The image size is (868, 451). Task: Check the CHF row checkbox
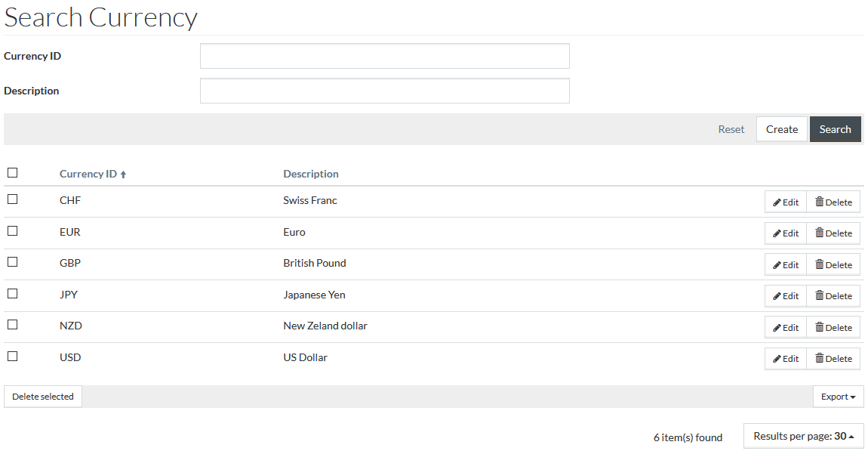[x=12, y=199]
